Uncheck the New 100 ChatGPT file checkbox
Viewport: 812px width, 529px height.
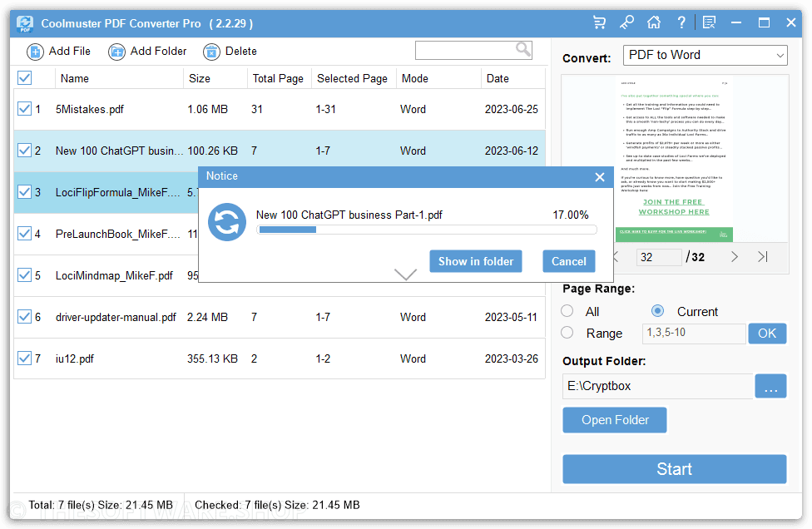pyautogui.click(x=24, y=150)
